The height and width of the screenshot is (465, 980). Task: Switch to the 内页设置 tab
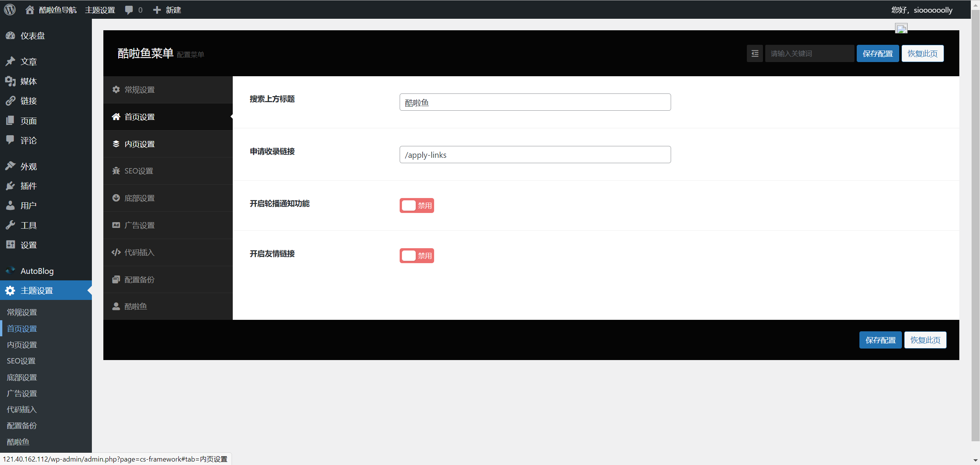(x=139, y=144)
